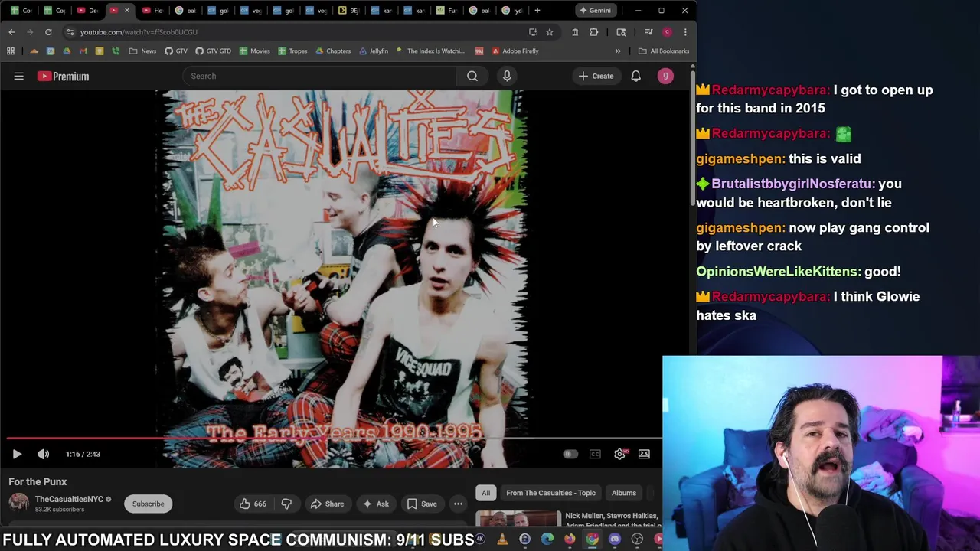
Task: Open Microsoft Edge from the taskbar
Action: tap(547, 540)
